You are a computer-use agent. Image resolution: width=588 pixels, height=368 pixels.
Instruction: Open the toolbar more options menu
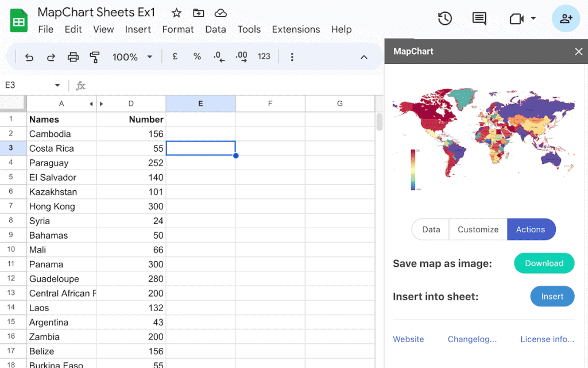click(x=292, y=57)
